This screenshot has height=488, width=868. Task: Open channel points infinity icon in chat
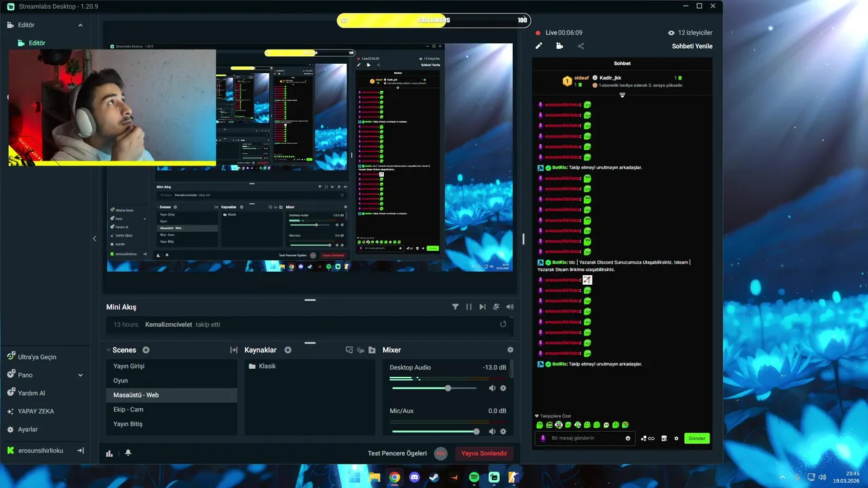(x=648, y=439)
